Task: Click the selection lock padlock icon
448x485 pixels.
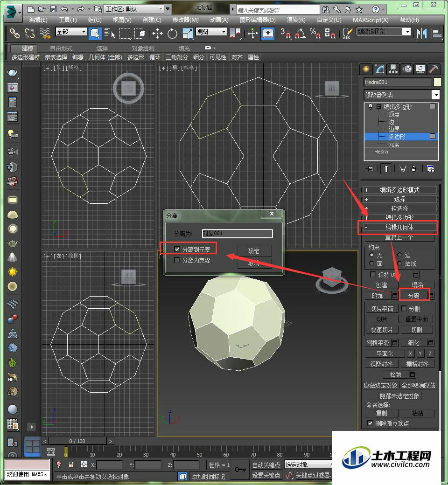Action: [x=71, y=464]
